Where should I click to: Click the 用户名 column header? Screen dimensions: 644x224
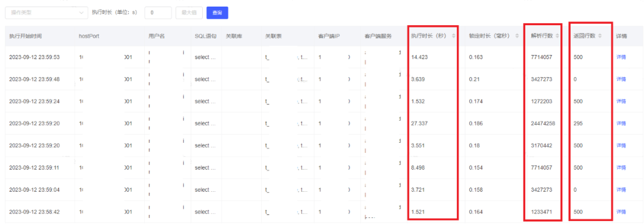coord(156,36)
